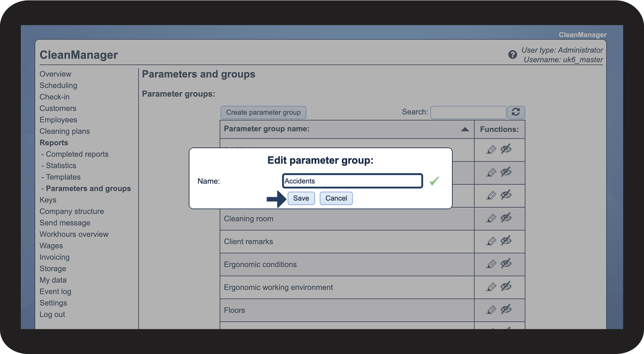The width and height of the screenshot is (644, 354).
Task: Open Templates under Reports
Action: pos(63,177)
